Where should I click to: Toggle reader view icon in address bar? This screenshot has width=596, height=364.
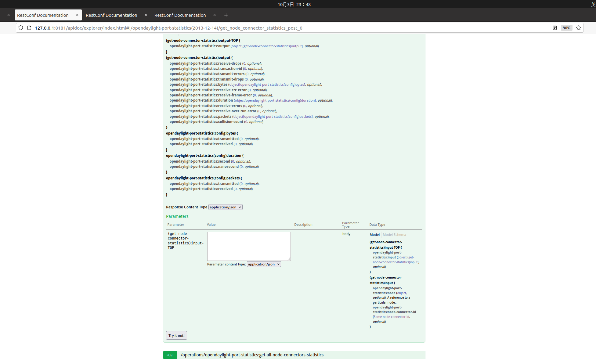(x=554, y=28)
